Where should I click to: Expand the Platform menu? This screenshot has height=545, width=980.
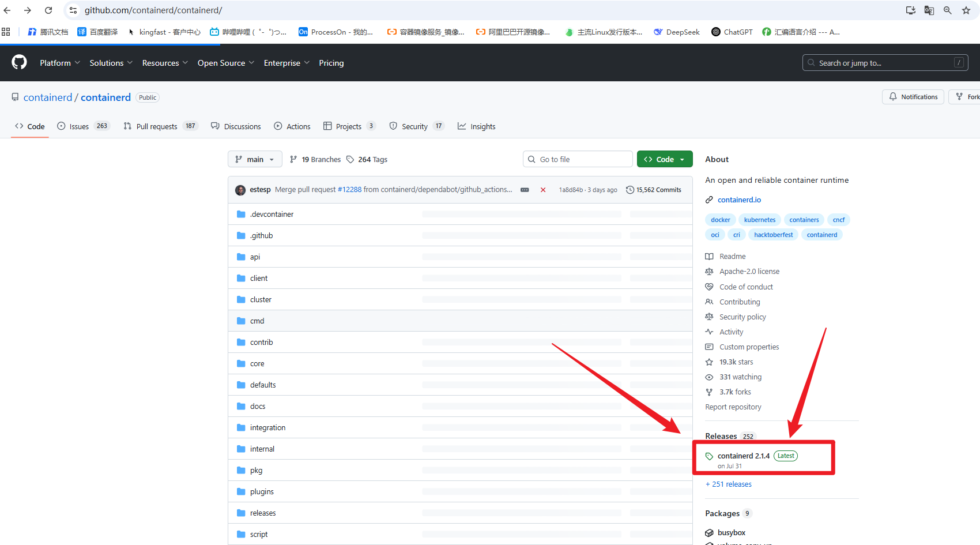60,63
